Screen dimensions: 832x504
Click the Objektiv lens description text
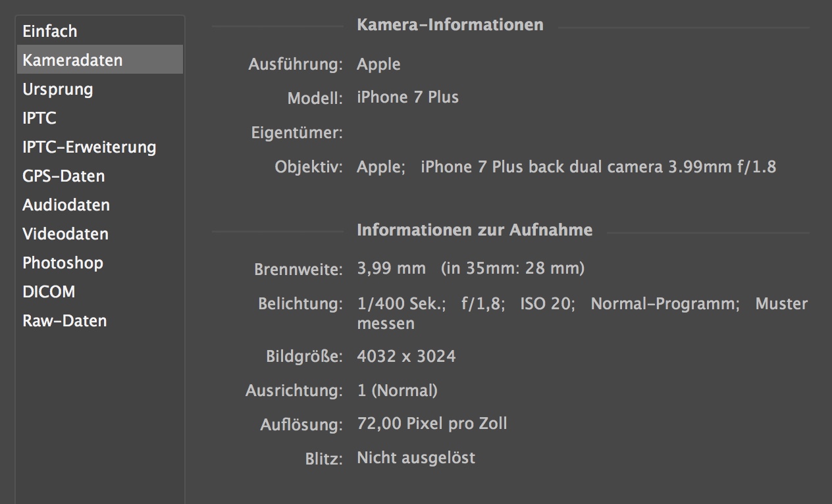tap(566, 167)
